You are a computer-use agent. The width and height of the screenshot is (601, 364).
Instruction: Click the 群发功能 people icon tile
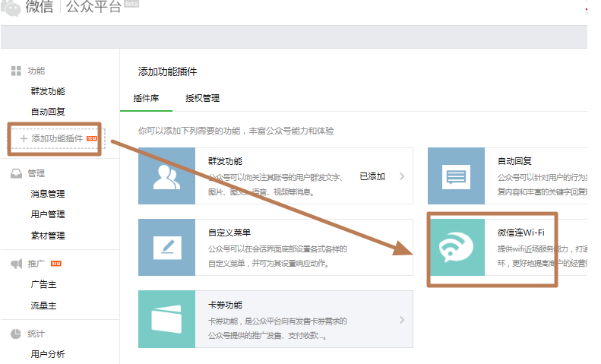point(166,176)
